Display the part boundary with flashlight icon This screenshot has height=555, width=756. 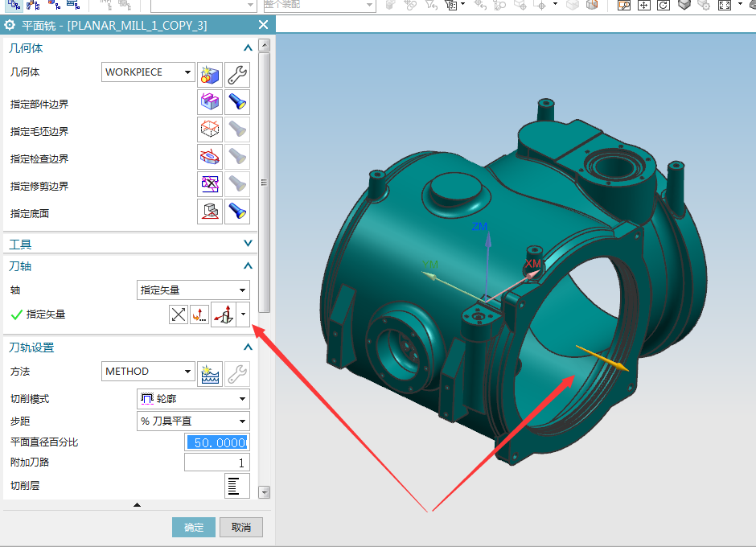tap(237, 102)
